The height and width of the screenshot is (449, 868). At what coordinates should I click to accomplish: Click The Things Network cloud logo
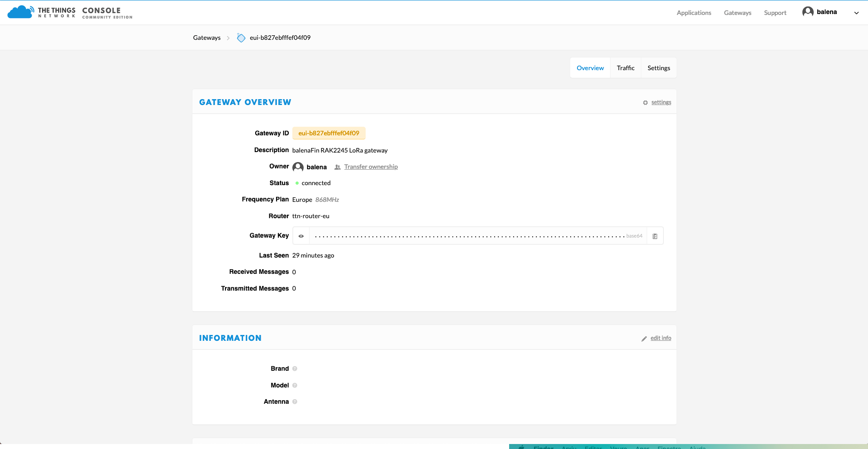(x=20, y=11)
